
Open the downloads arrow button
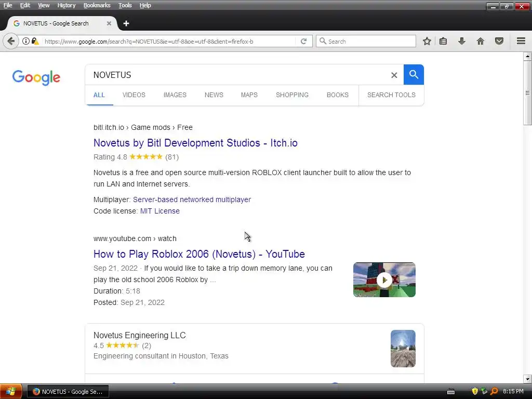(462, 42)
